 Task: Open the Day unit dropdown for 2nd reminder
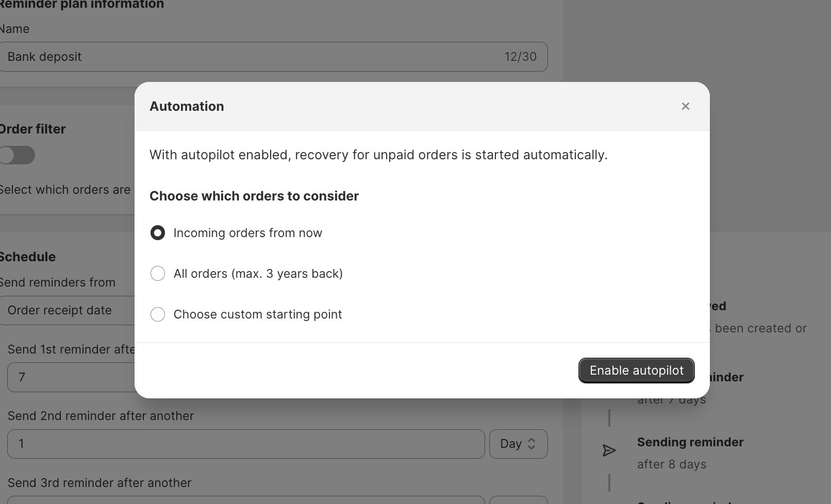(x=518, y=444)
